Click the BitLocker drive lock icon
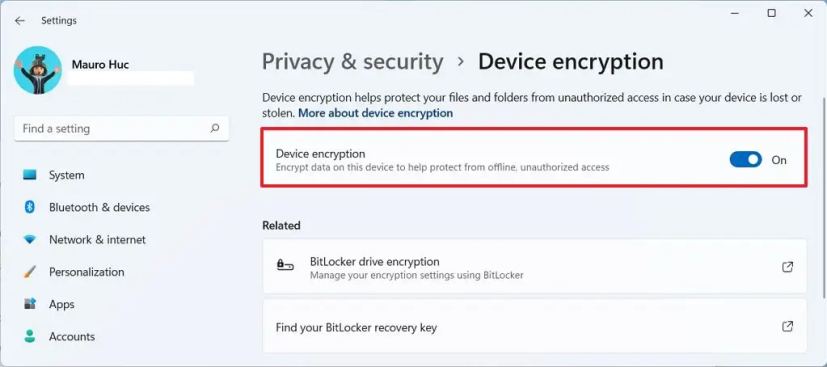Viewport: 827px width, 367px height. [285, 265]
